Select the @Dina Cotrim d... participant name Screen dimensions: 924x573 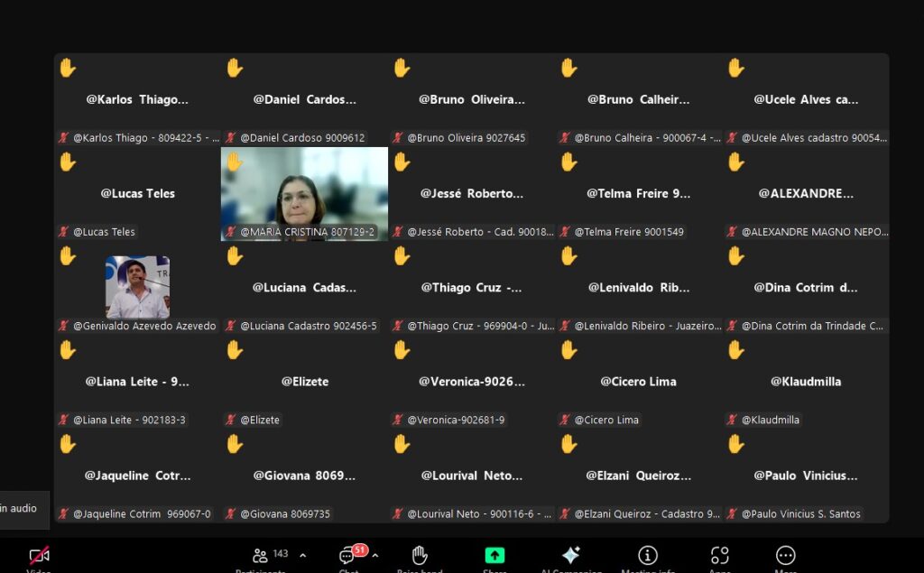(x=806, y=288)
